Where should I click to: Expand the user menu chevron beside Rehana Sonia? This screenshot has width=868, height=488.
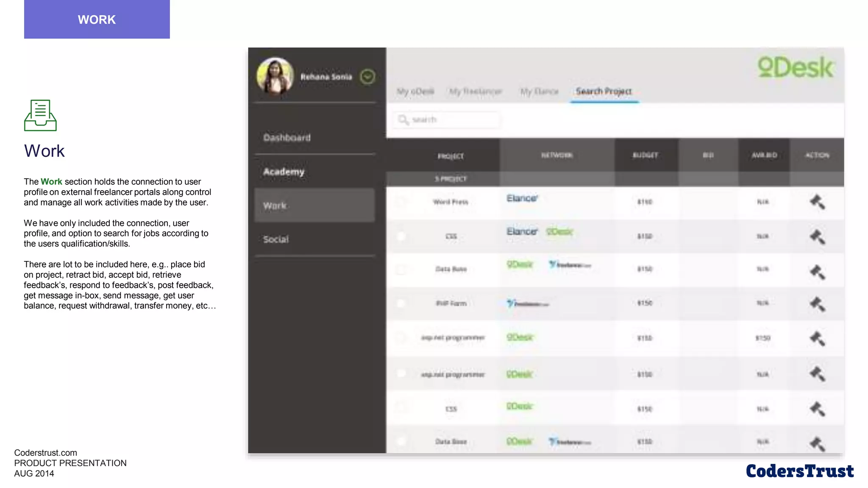367,77
